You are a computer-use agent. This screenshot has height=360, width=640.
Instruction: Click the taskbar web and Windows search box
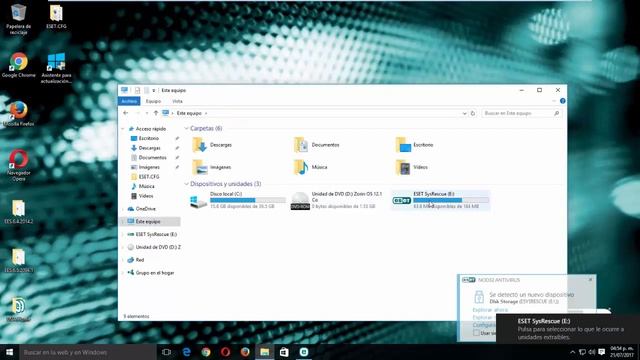[x=88, y=352]
